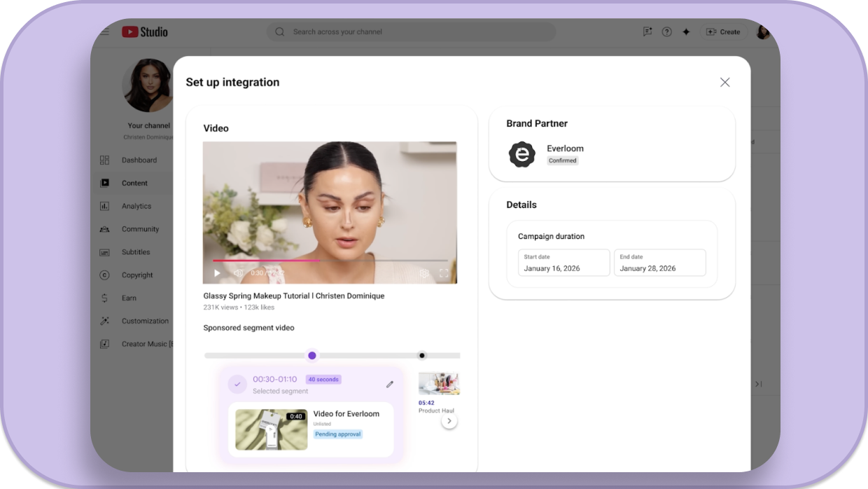868x489 pixels.
Task: Open the Start date field January 16, 2026
Action: (563, 263)
